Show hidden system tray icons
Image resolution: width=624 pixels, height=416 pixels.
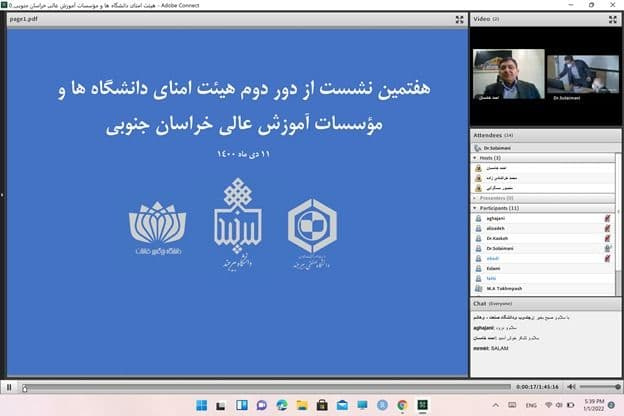495,405
